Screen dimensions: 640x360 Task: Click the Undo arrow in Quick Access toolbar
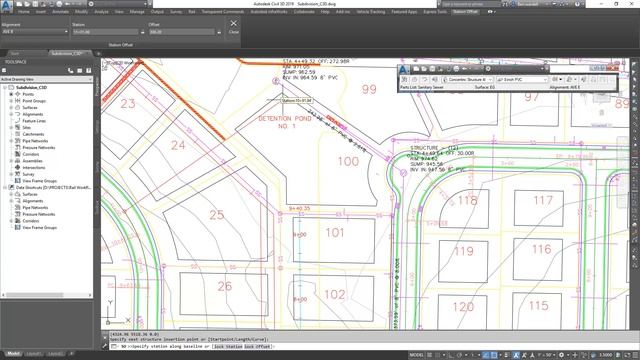[x=68, y=4]
